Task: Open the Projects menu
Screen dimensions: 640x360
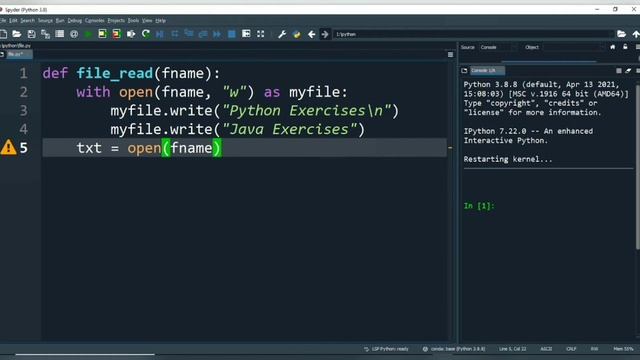Action: (x=116, y=20)
